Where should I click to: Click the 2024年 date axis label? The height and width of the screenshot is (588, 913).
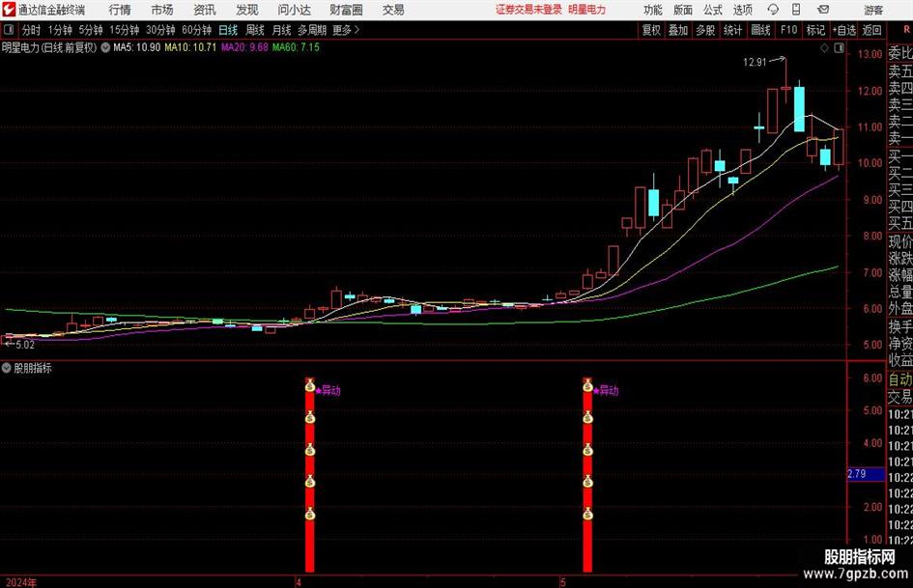click(21, 582)
